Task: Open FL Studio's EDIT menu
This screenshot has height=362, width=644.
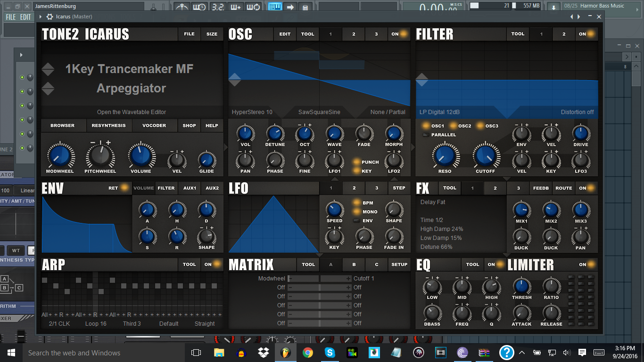Action: (x=25, y=17)
